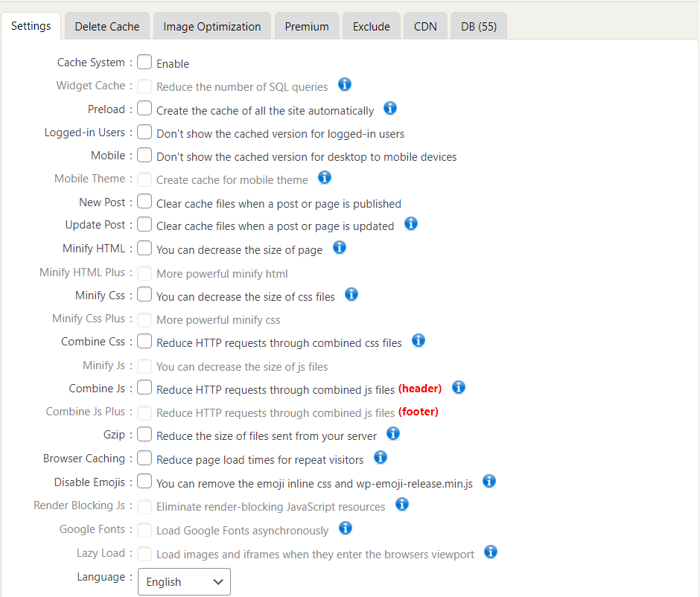Click info icon for Browser Caching

click(x=381, y=458)
